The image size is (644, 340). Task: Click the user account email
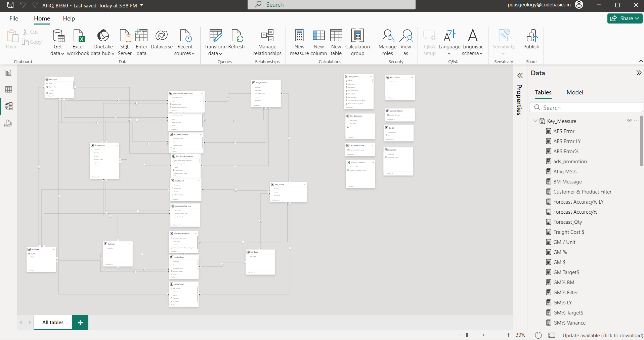(539, 5)
